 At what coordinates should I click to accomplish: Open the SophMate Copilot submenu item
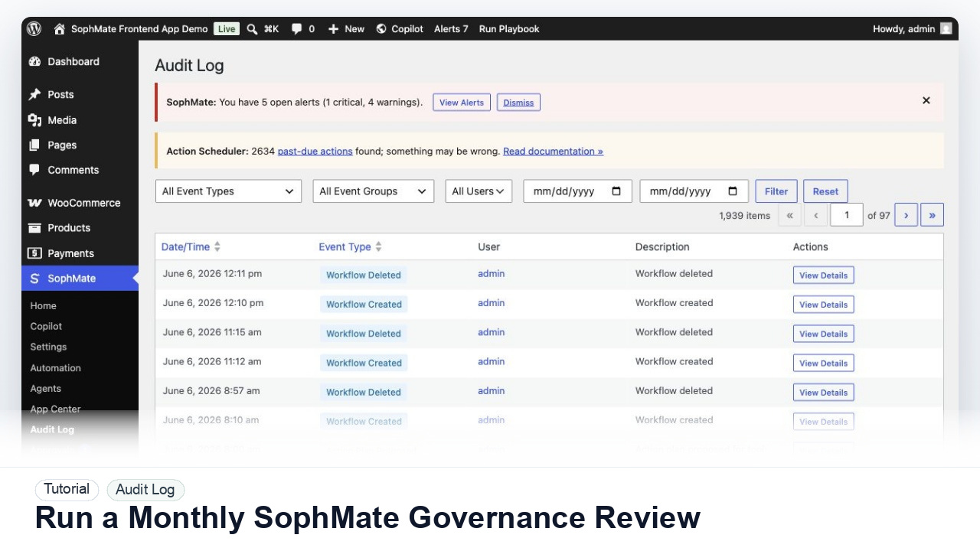[x=46, y=326]
